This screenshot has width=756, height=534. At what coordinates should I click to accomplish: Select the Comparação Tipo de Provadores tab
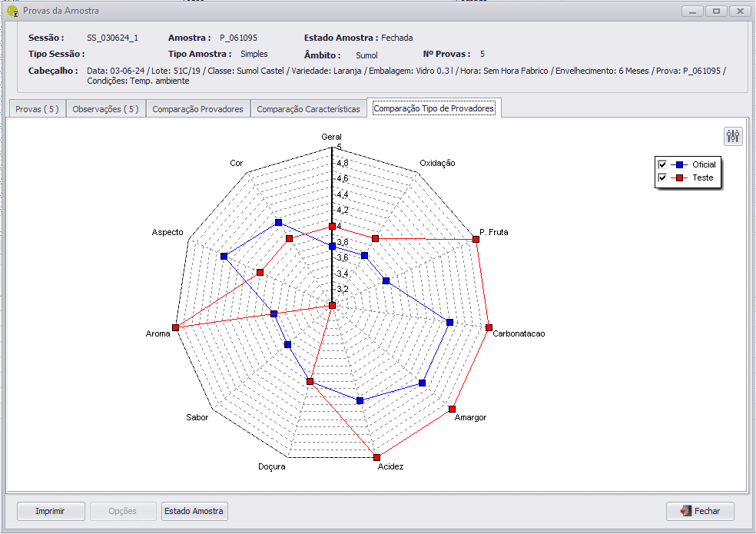pyautogui.click(x=433, y=108)
